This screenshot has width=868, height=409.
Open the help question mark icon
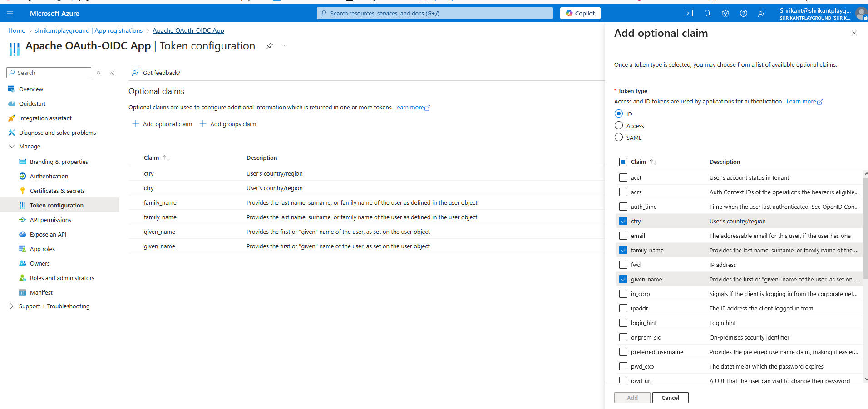coord(744,13)
